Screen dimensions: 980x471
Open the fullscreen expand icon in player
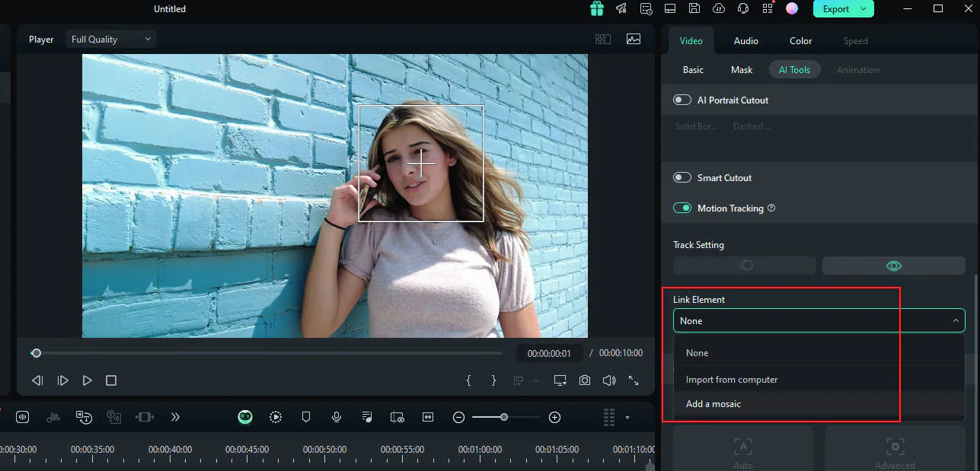pyautogui.click(x=633, y=380)
